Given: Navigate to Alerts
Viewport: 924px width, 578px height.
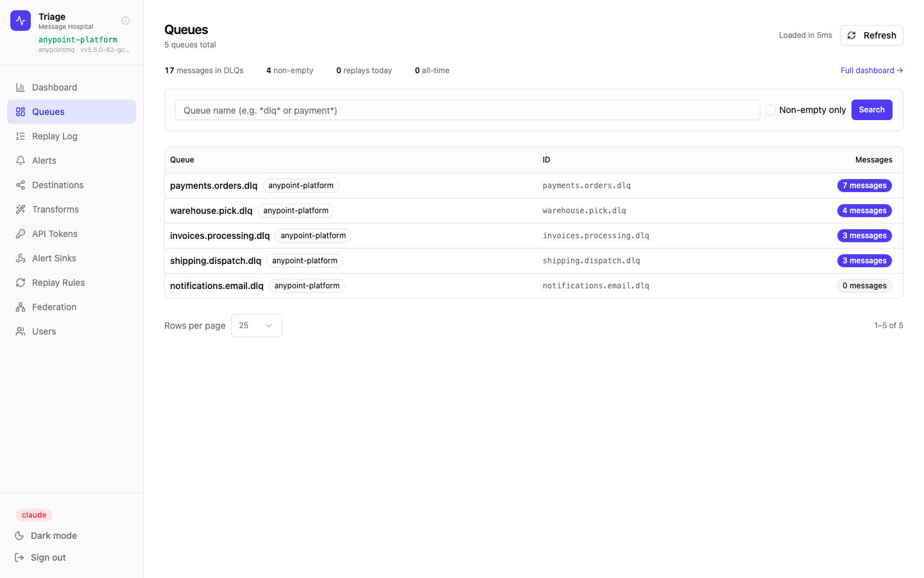Looking at the screenshot, I should click(x=71, y=161).
